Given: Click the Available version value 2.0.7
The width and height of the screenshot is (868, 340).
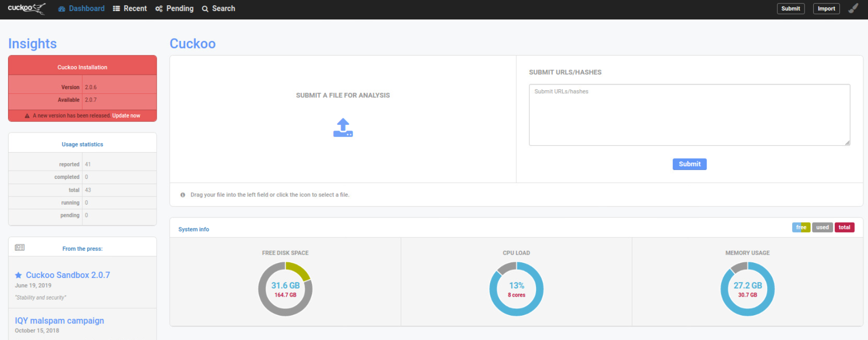Looking at the screenshot, I should click(91, 100).
